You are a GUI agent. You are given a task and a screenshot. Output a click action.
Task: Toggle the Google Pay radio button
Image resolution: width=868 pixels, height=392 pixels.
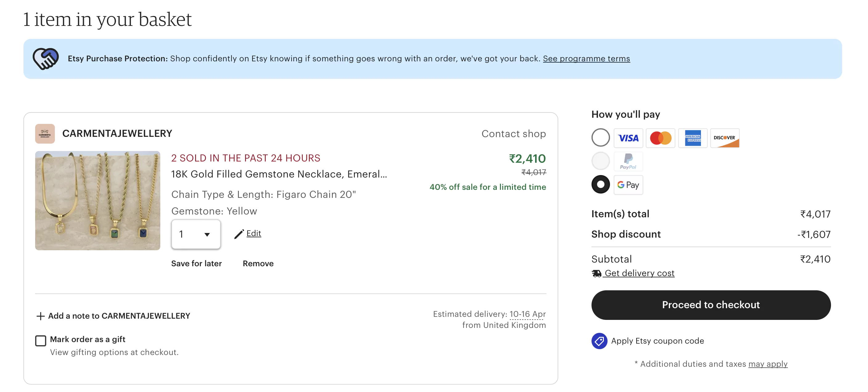tap(600, 184)
